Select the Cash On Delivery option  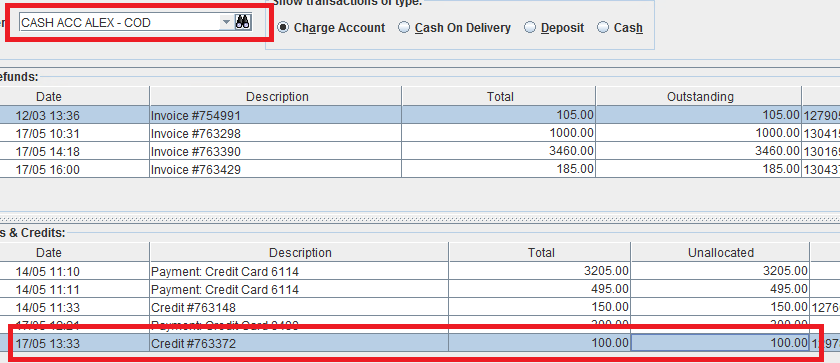point(455,28)
